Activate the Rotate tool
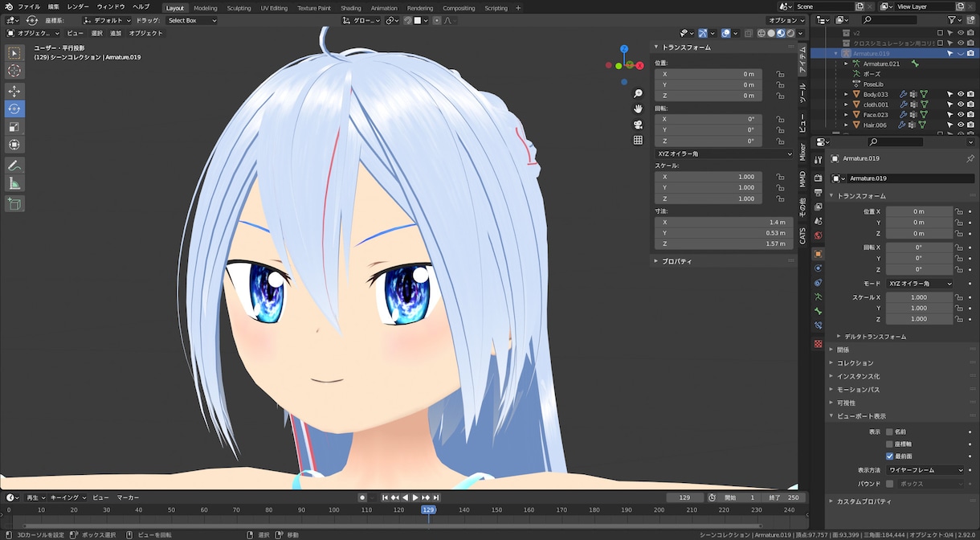The width and height of the screenshot is (980, 540). tap(14, 108)
